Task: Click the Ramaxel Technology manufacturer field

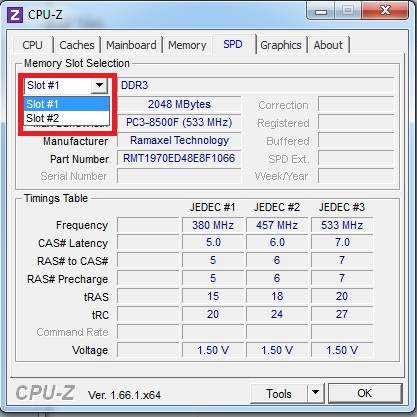Action: coord(179,140)
